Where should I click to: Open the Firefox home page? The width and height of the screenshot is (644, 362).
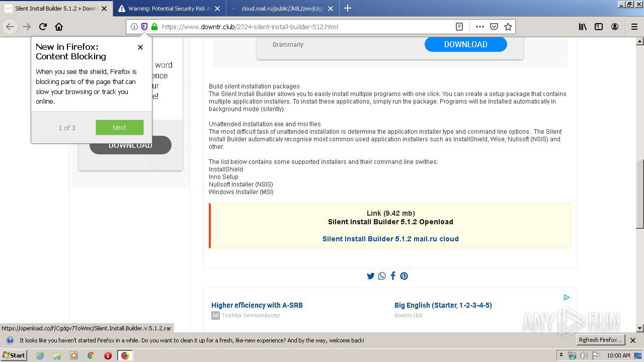tap(59, 27)
